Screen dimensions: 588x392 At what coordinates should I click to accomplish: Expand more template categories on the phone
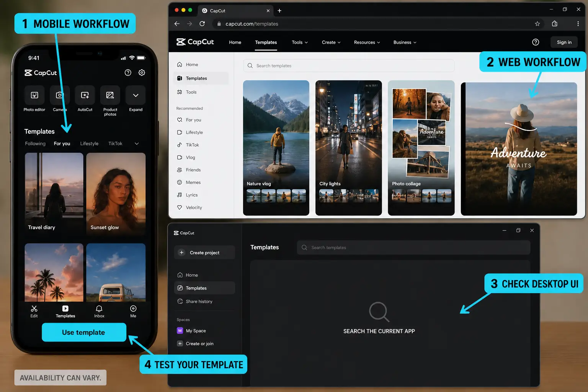[137, 144]
